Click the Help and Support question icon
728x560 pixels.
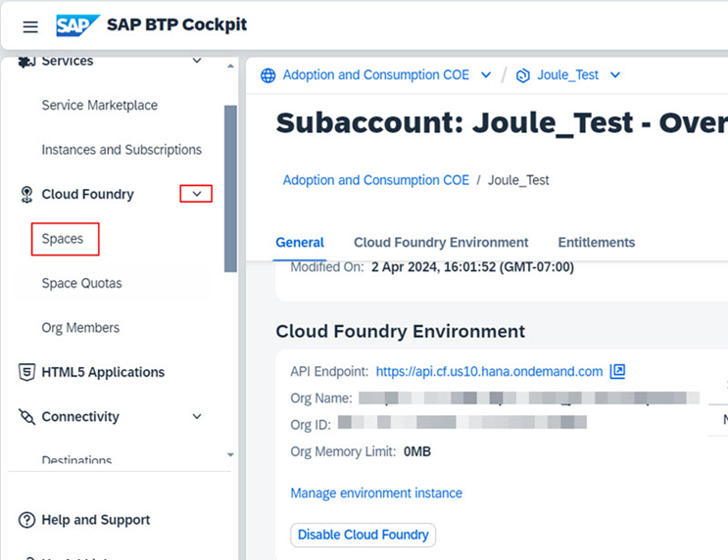pos(26,520)
